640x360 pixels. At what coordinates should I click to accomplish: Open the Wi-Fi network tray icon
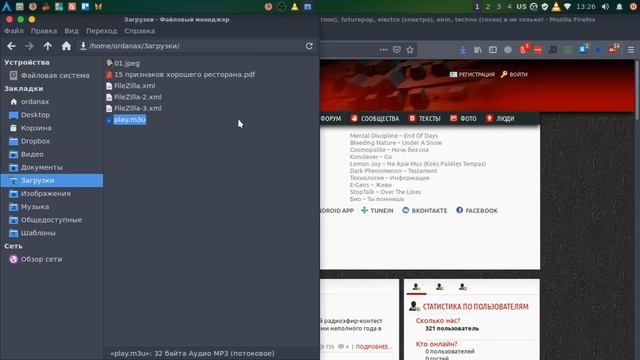(567, 7)
